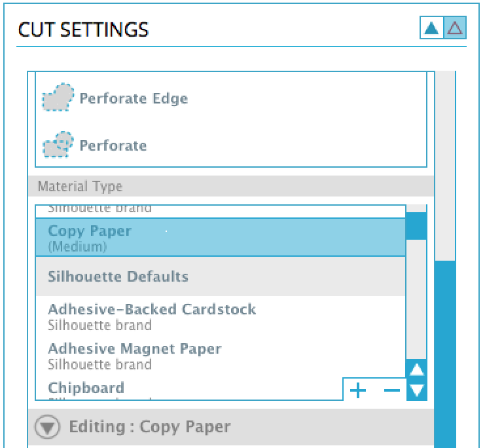The height and width of the screenshot is (448, 485).
Task: Select the Adhesive Magnet Paper material
Action: coord(221,356)
